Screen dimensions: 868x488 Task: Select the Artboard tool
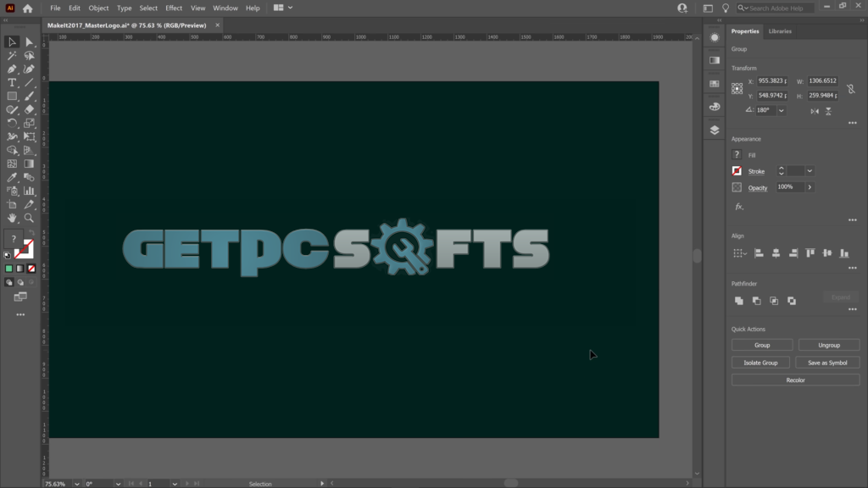click(x=12, y=205)
